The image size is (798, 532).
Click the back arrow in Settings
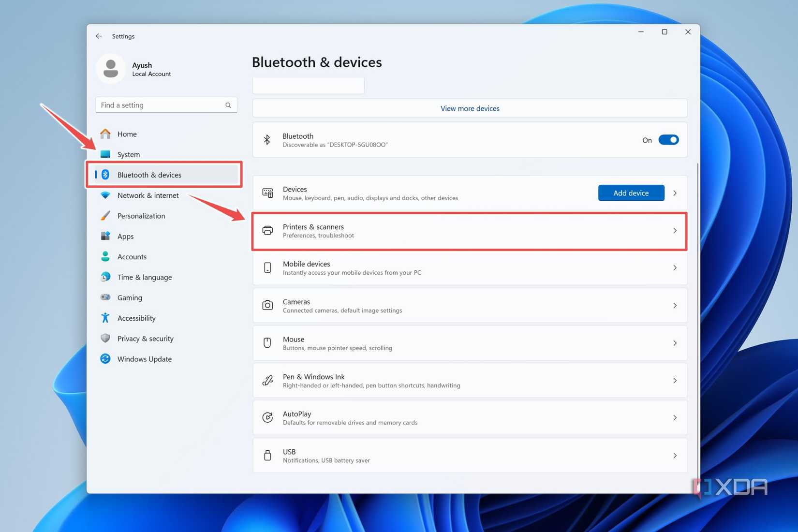click(x=99, y=36)
